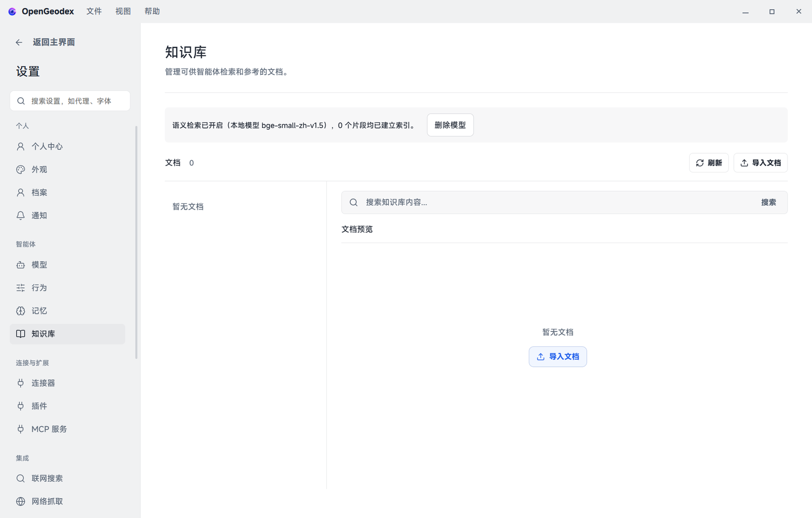Switch to 外观 settings page
812x518 pixels.
point(67,169)
